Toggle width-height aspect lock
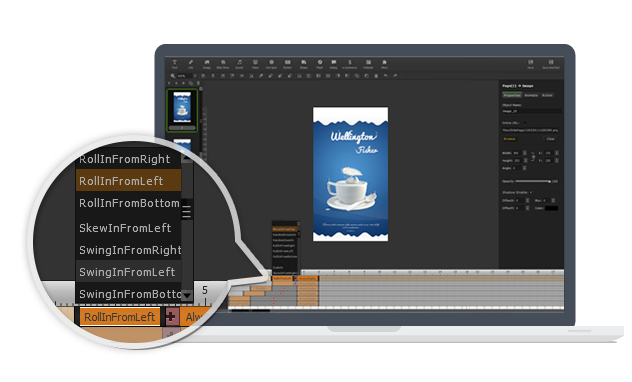 tap(533, 156)
